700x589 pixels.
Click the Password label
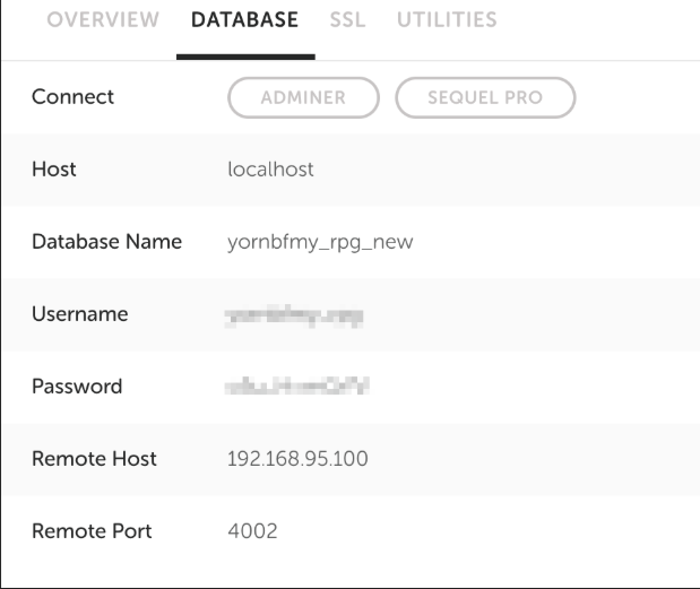77,386
